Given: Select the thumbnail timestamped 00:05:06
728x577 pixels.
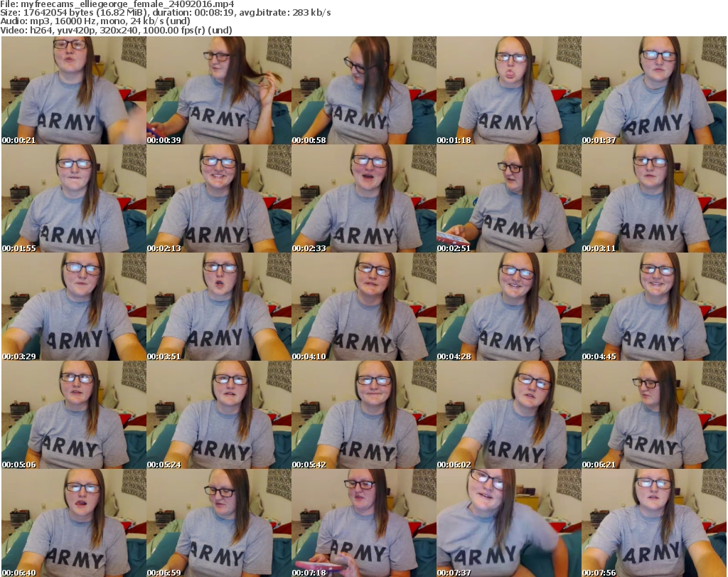Looking at the screenshot, I should tap(74, 414).
